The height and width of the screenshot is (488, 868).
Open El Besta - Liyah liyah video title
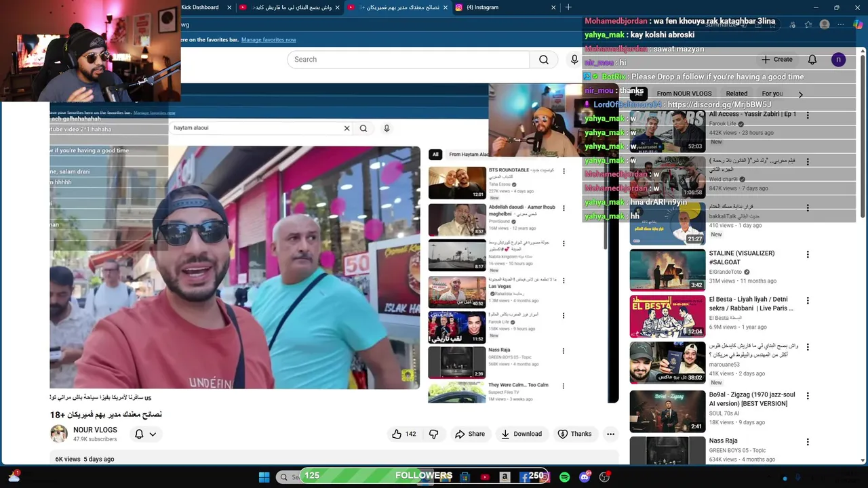(x=751, y=304)
